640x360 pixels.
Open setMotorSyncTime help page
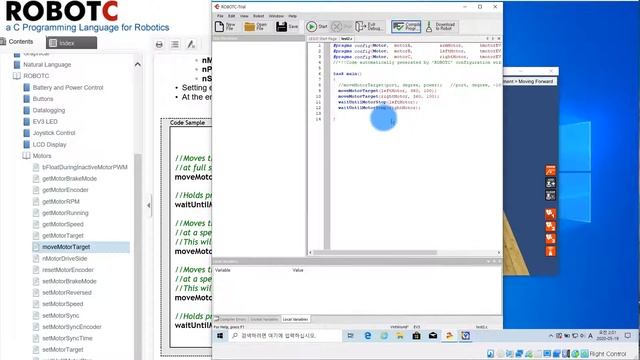coord(67,338)
